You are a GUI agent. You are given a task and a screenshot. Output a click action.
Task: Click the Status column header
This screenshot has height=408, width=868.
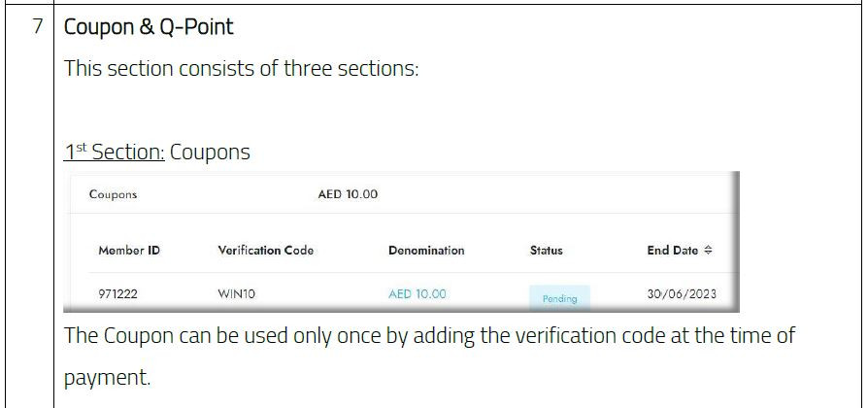point(546,251)
